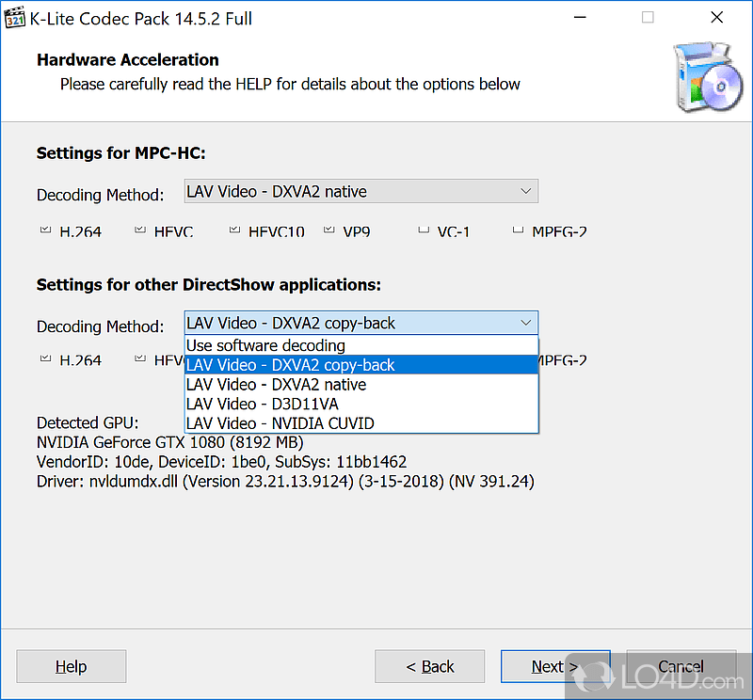Open the Help window

[71, 666]
